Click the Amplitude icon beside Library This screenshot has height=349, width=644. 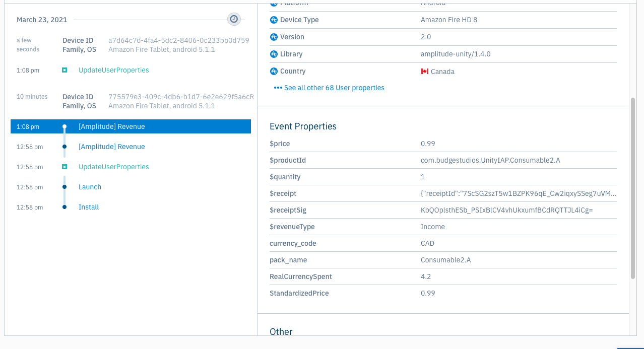pyautogui.click(x=274, y=54)
